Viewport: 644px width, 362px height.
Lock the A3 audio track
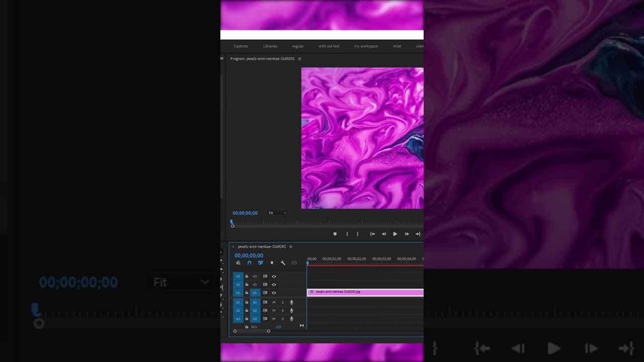[x=247, y=319]
